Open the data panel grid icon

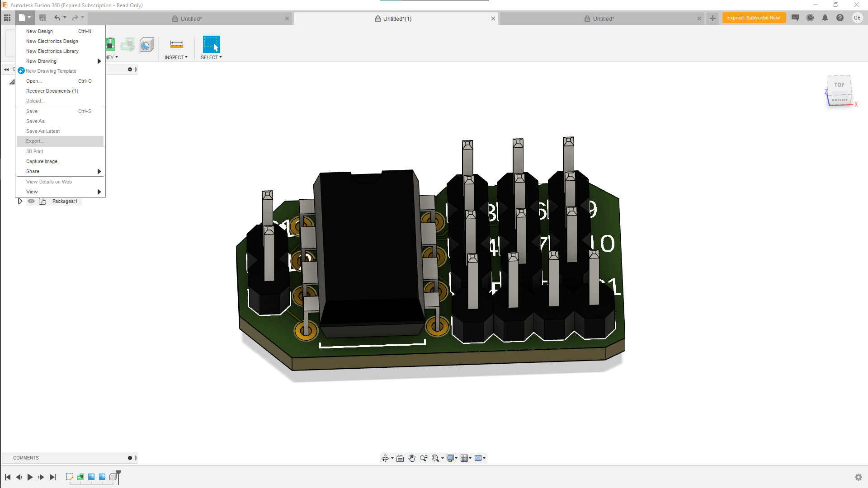pos(7,18)
